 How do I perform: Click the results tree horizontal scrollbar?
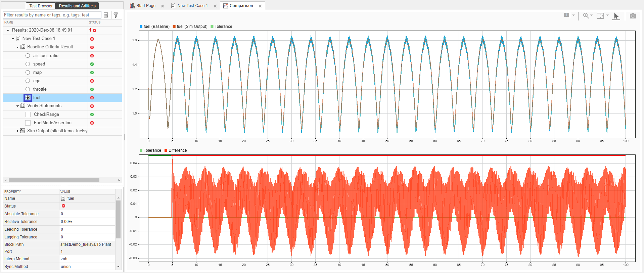[54, 180]
